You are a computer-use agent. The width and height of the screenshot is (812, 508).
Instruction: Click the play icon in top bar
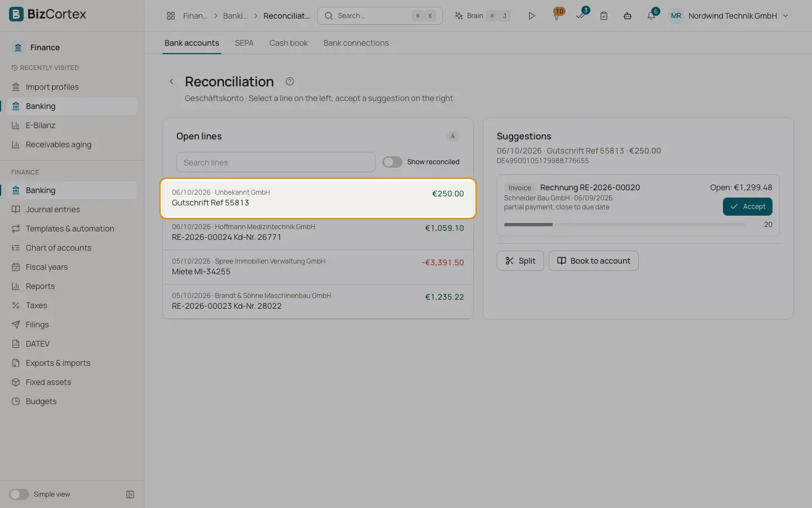tap(531, 16)
